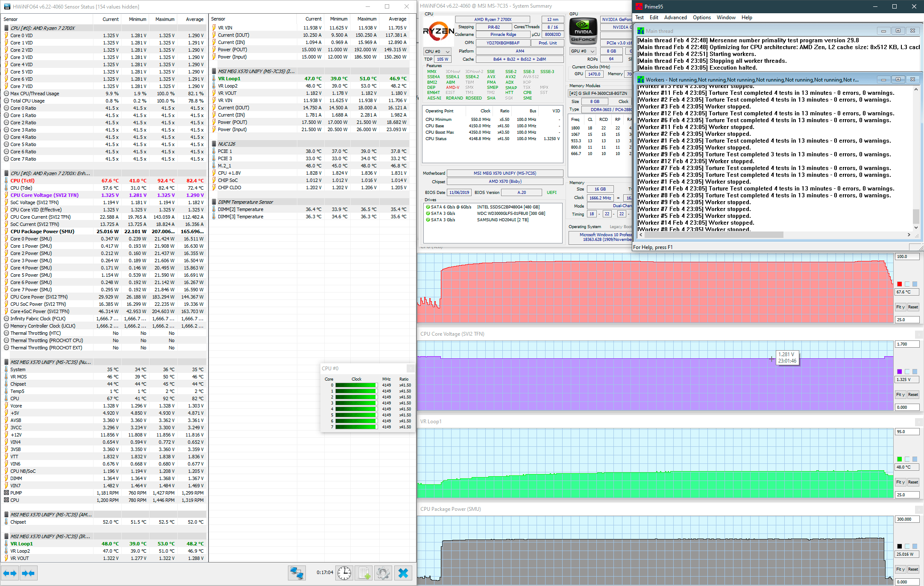Image resolution: width=924 pixels, height=586 pixels.
Task: Click purple color swatch of voltage graph
Action: pos(900,372)
